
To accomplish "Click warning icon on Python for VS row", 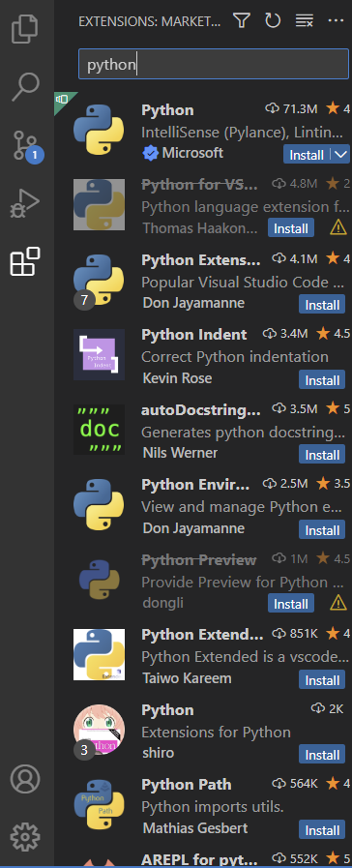I will (x=338, y=227).
